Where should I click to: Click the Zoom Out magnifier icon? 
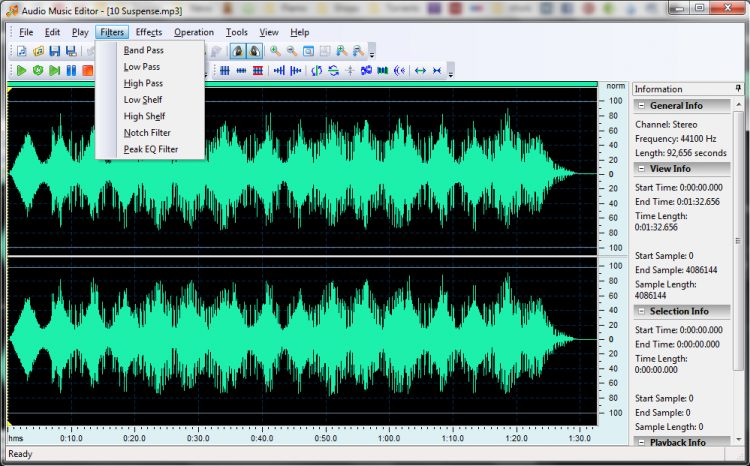click(292, 51)
